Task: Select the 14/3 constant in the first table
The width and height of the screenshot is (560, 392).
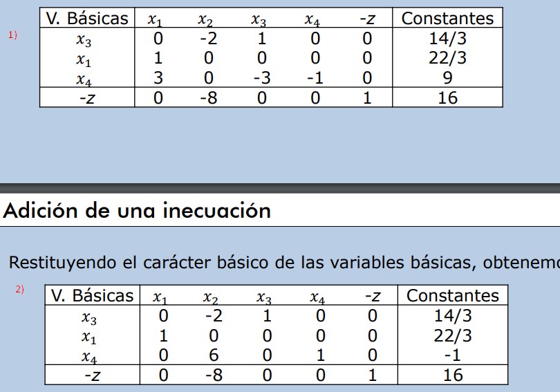Action: coord(447,39)
